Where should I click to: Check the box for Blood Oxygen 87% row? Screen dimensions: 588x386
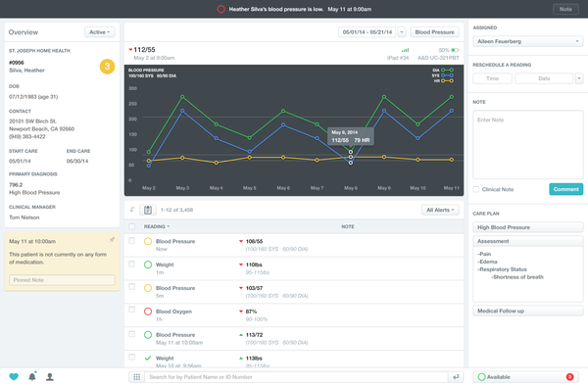coord(131,310)
